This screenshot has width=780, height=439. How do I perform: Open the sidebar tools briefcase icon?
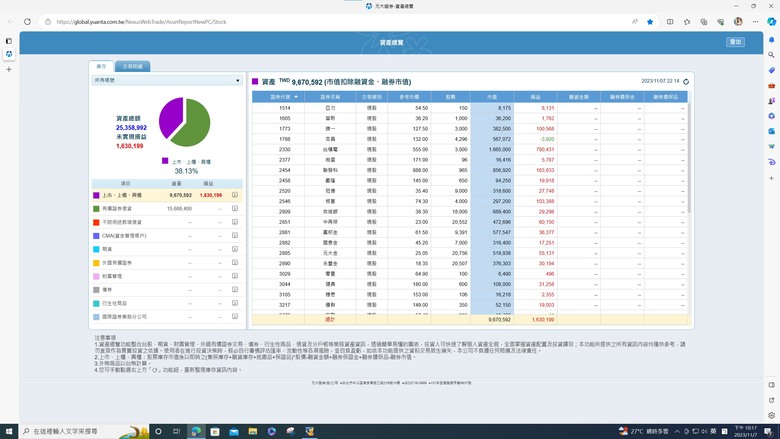tap(772, 86)
